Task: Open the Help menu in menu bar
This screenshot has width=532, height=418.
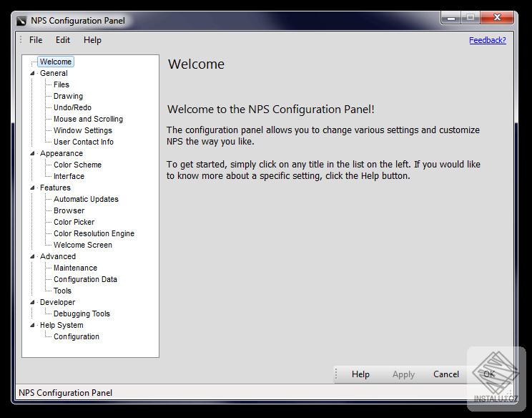Action: pyautogui.click(x=92, y=40)
